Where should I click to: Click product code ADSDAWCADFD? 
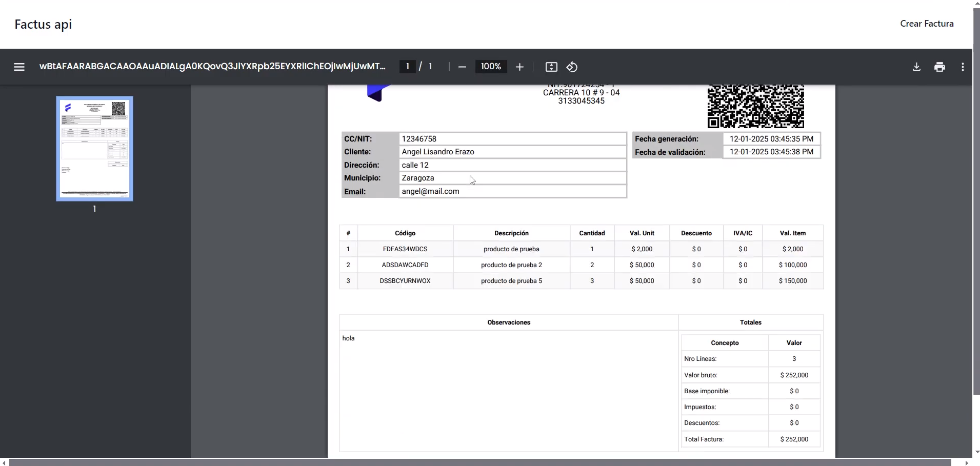(x=405, y=265)
